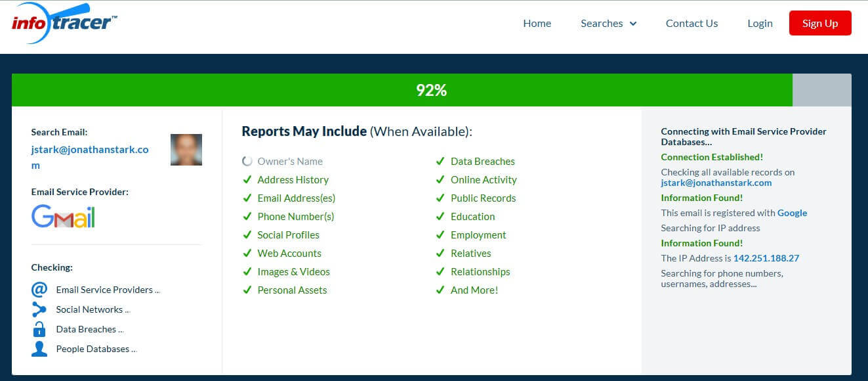Select the Data Breaches padlock icon
The height and width of the screenshot is (381, 868).
tap(40, 328)
